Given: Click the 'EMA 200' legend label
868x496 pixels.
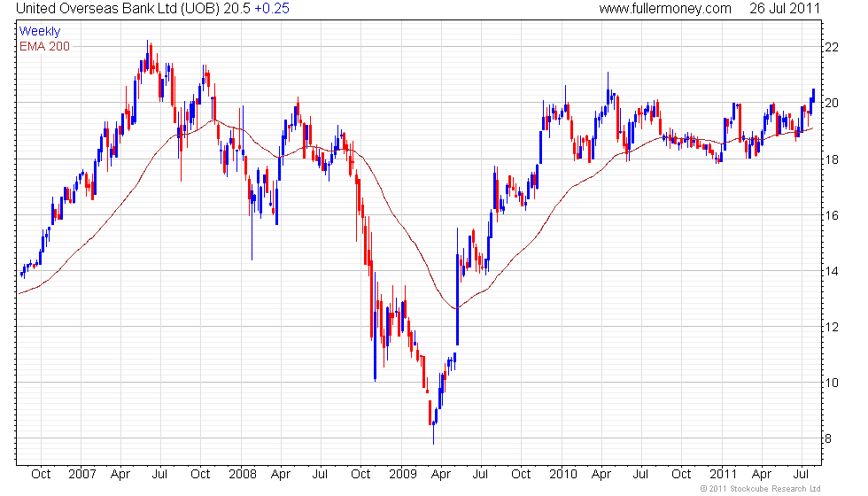Looking at the screenshot, I should click(44, 46).
